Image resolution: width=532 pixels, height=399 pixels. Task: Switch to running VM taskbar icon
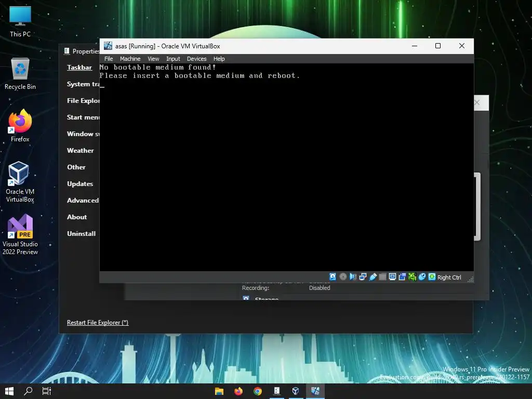(315, 391)
